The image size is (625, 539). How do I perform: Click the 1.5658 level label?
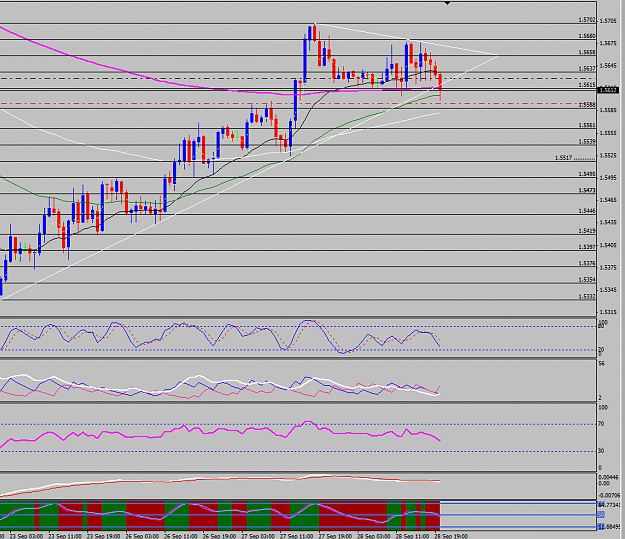click(x=587, y=53)
